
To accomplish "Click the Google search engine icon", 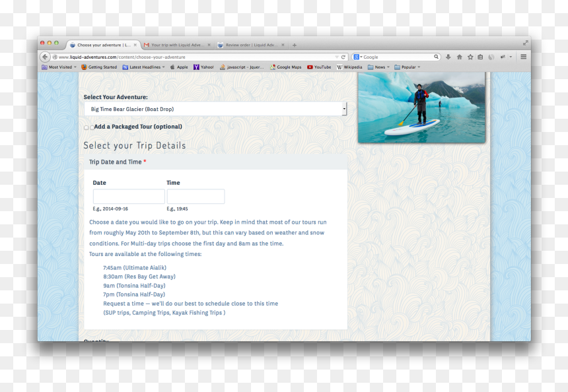I will pos(357,57).
